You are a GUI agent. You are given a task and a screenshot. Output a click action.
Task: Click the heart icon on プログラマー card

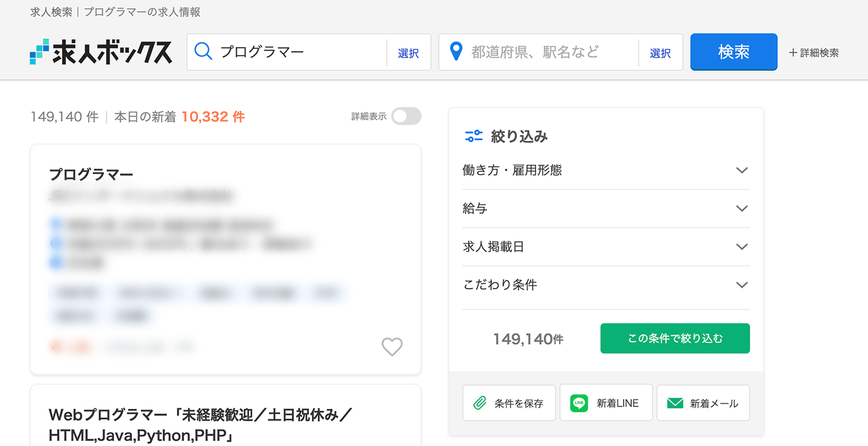[392, 347]
